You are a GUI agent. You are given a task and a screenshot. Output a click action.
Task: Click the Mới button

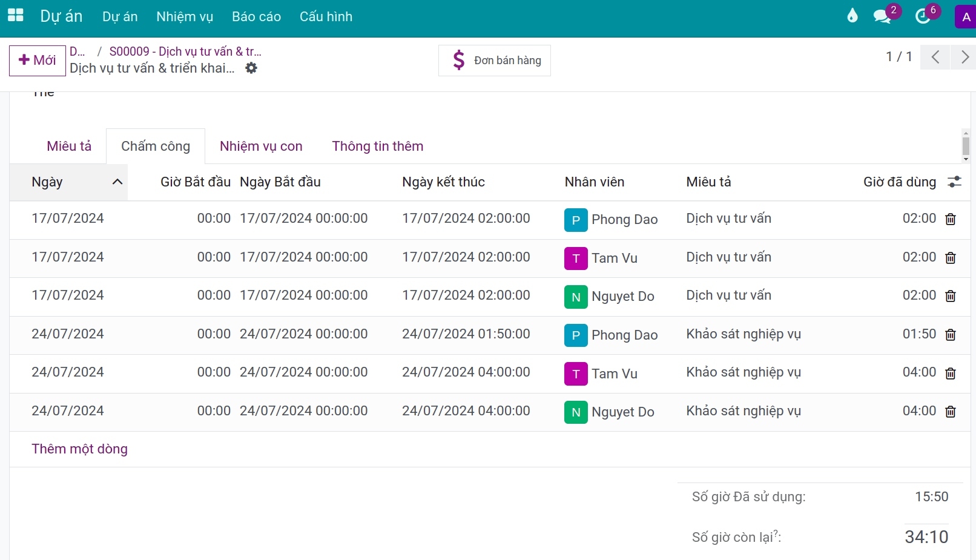[x=38, y=61]
